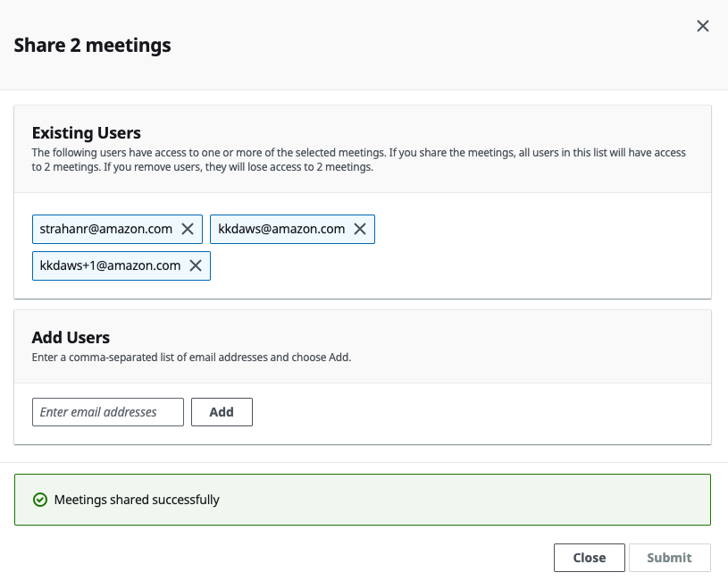Click the Meetings shared successfully message
Screen dimensions: 728x581
[137, 500]
